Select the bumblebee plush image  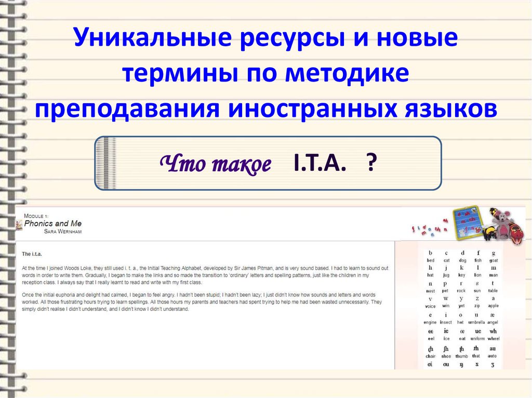tap(488, 231)
